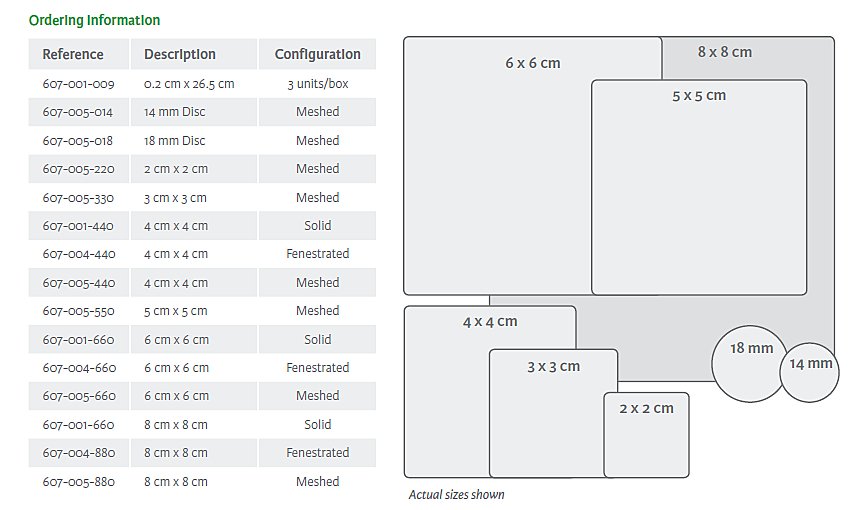This screenshot has width=862, height=510.
Task: Click the 2 x 2 cm size square
Action: pos(646,435)
